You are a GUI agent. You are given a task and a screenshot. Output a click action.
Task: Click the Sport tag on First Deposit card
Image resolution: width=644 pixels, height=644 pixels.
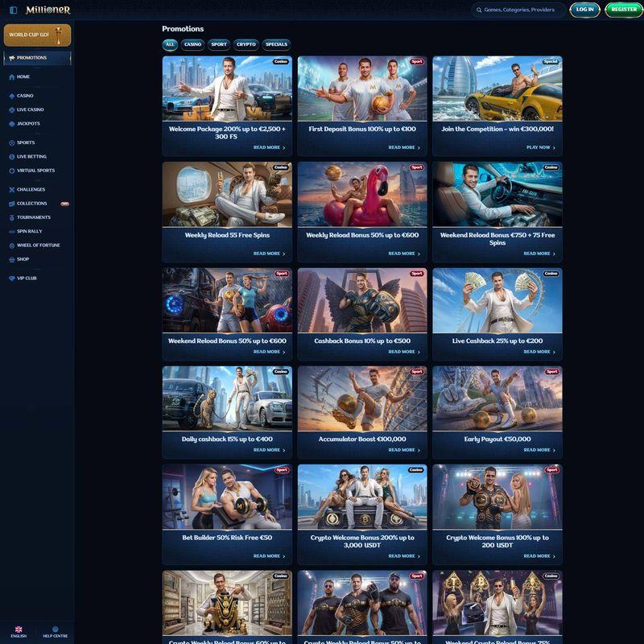(x=416, y=62)
